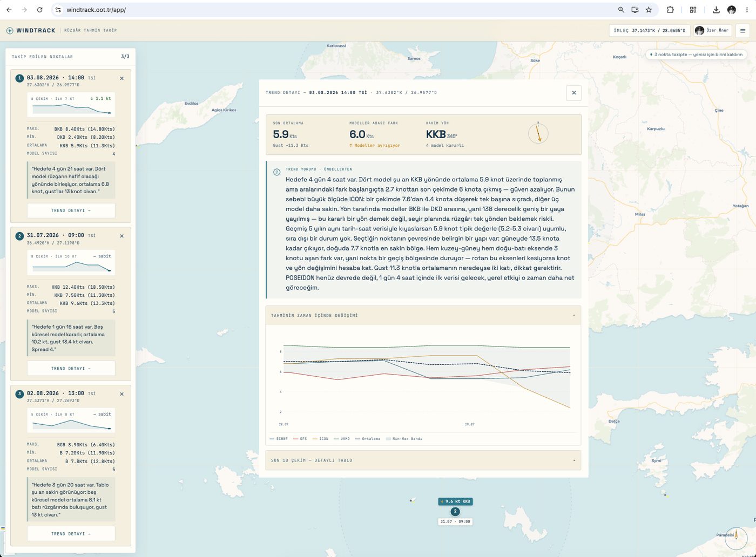
Task: Toggle the ICON series in chart legend
Action: [321, 439]
